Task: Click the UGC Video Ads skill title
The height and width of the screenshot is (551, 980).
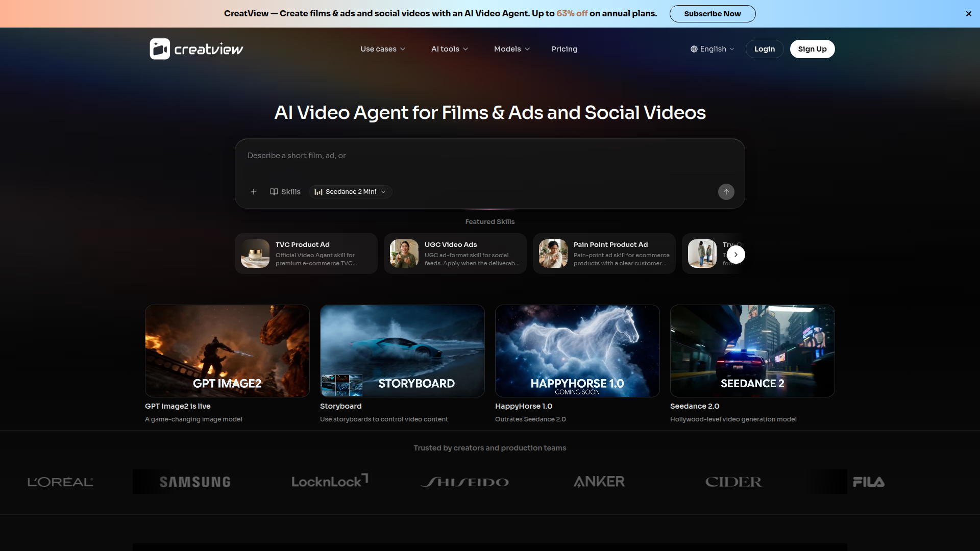Action: pyautogui.click(x=451, y=245)
